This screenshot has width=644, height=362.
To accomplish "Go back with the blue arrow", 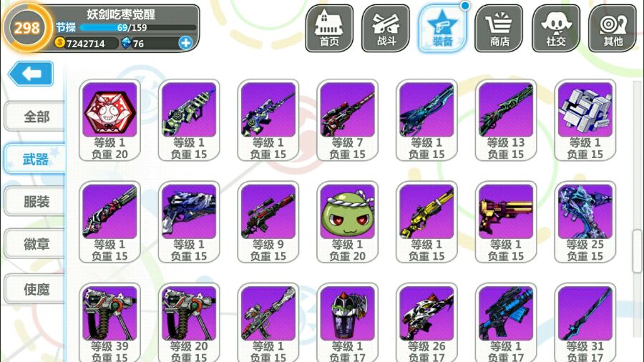I will point(31,74).
